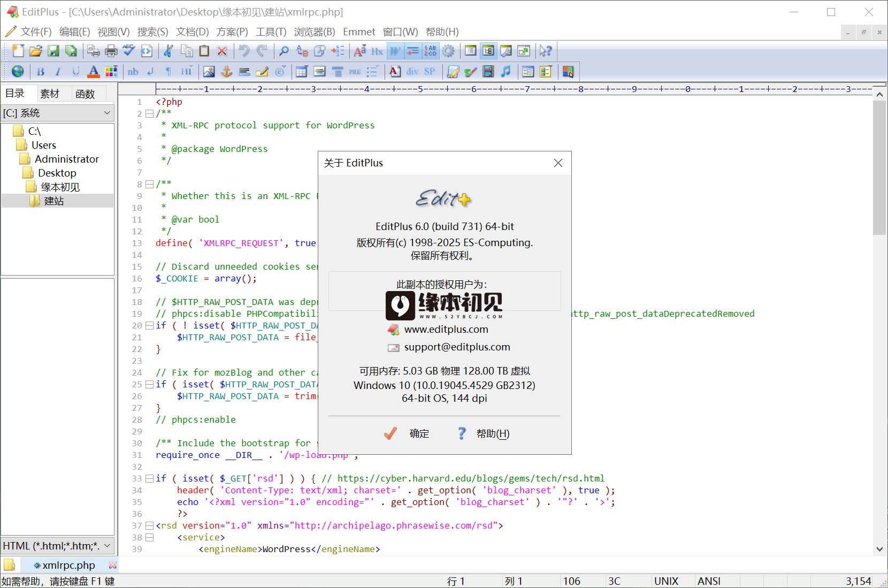Click the font color A icon
The height and width of the screenshot is (588, 888).
coord(94,71)
